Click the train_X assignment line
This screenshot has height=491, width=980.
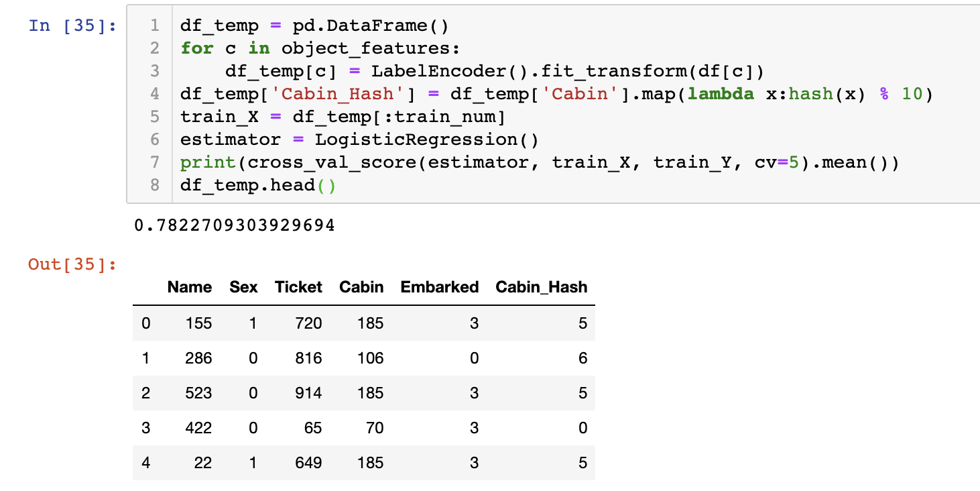(x=342, y=117)
